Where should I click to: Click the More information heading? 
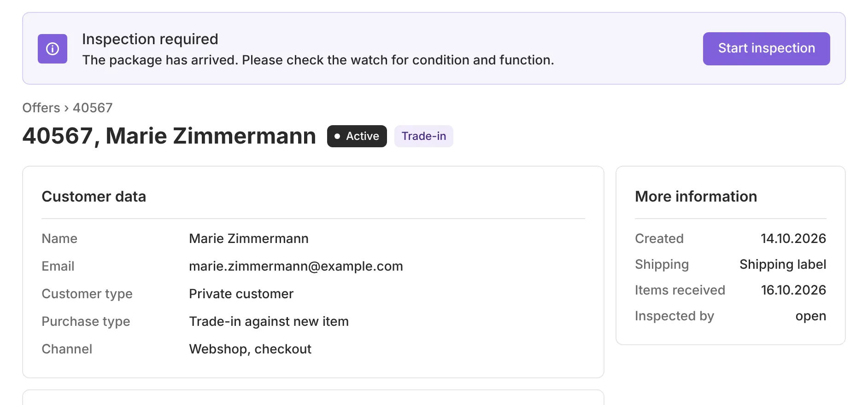tap(696, 197)
